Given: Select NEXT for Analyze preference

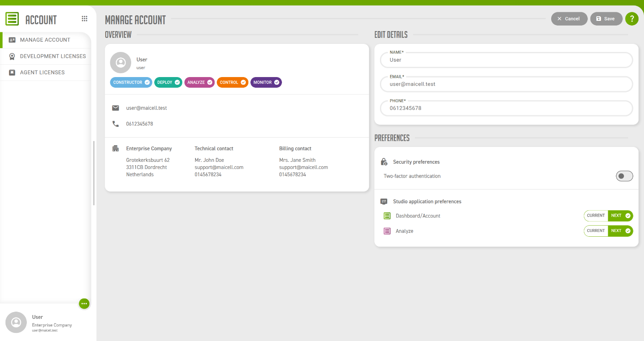Looking at the screenshot, I should tap(621, 231).
